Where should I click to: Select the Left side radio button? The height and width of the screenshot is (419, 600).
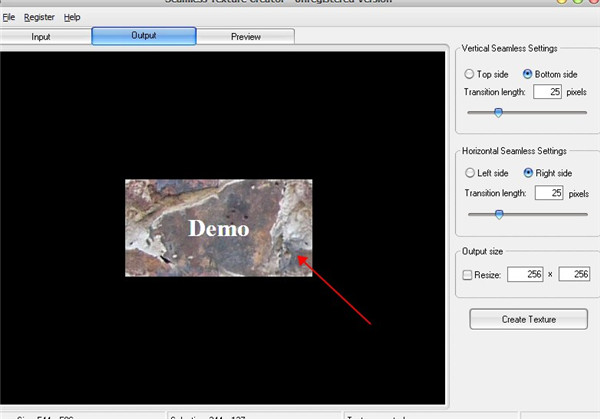[x=470, y=173]
